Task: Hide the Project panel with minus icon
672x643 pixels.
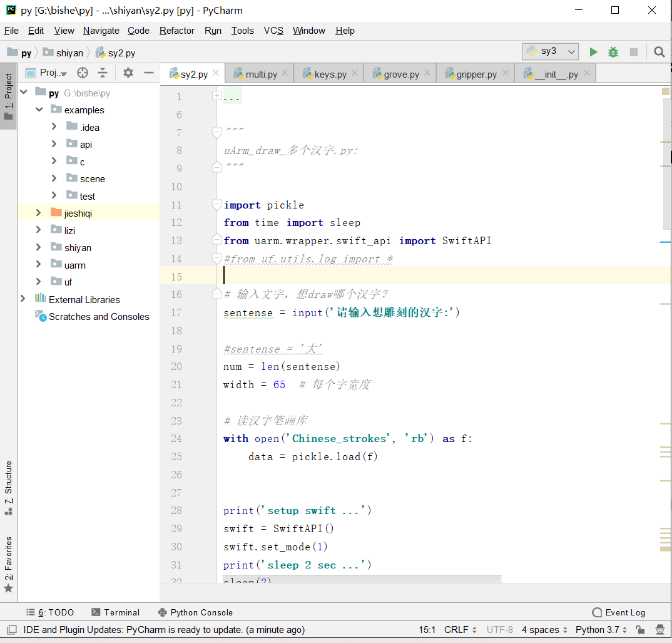Action: 149,73
